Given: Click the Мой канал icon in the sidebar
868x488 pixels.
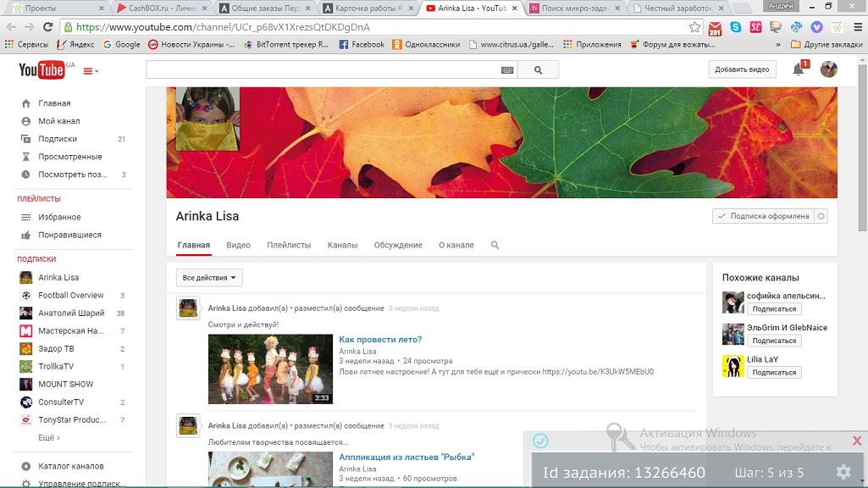Looking at the screenshot, I should click(x=26, y=121).
